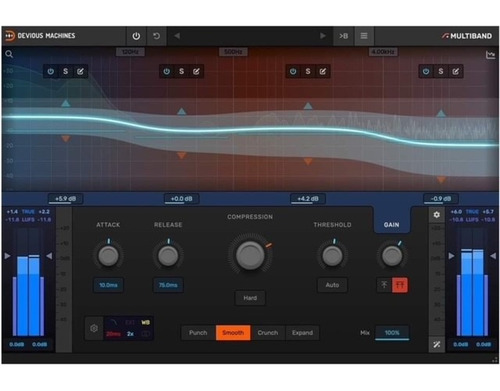Click first band's orange lower threshold triangle
Viewport: 500px width, 391px height.
66,138
